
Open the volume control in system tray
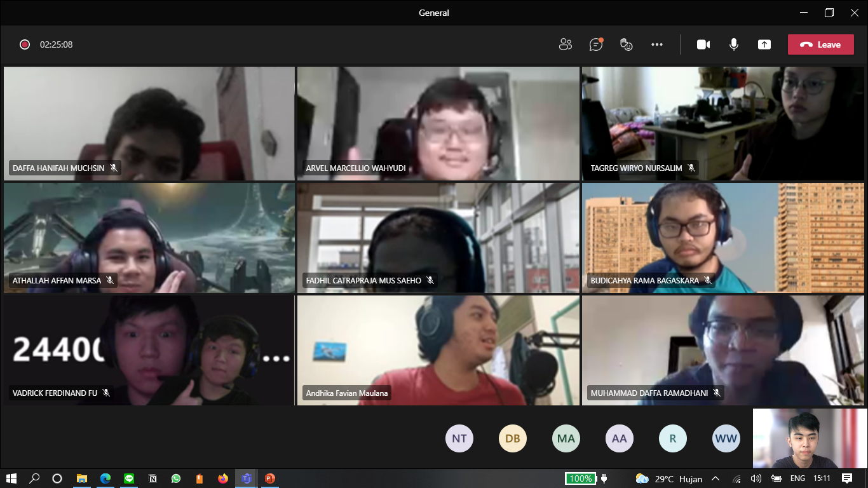click(x=756, y=478)
